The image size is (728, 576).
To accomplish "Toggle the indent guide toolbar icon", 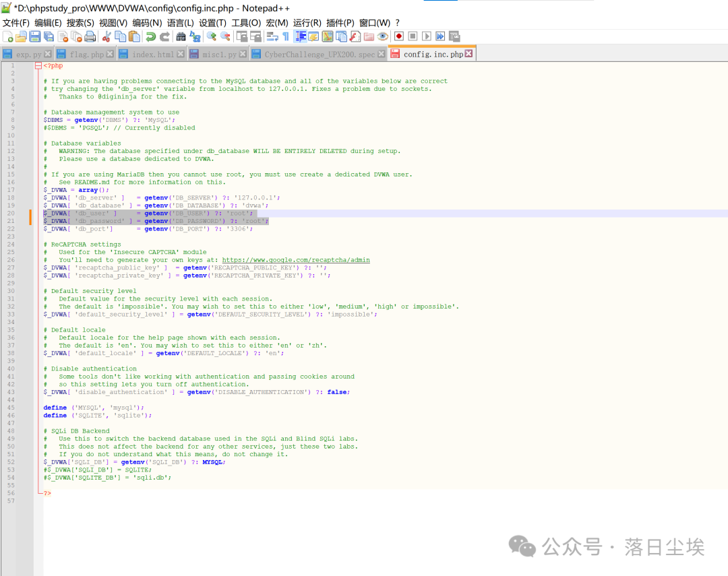I will 301,36.
